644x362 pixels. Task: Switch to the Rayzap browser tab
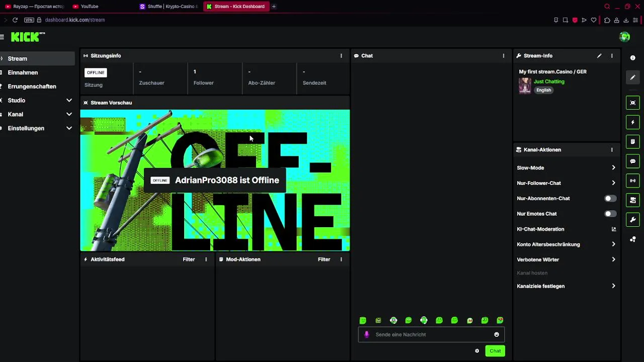tap(34, 7)
